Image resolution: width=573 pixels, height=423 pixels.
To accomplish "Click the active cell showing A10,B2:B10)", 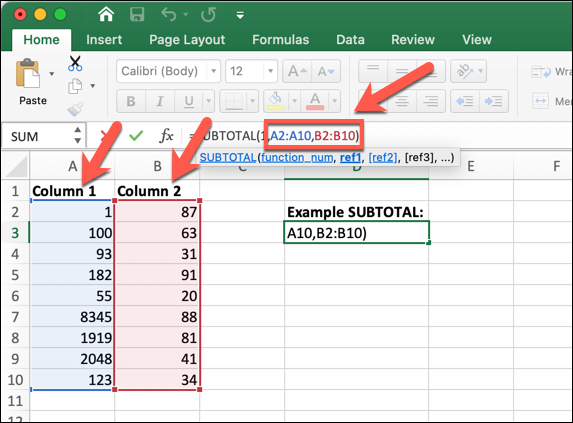I will pos(356,232).
